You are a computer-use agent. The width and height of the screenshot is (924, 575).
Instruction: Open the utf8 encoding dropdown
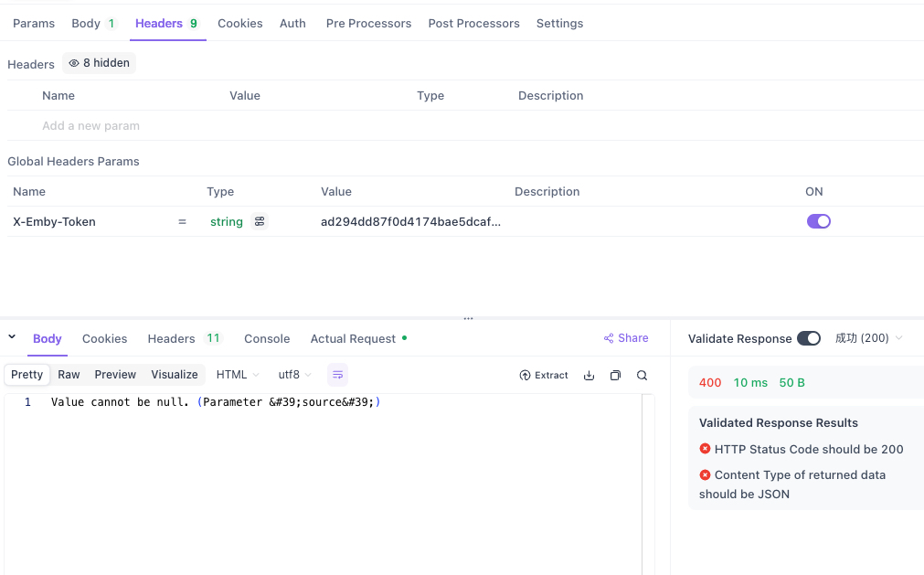[x=294, y=375]
